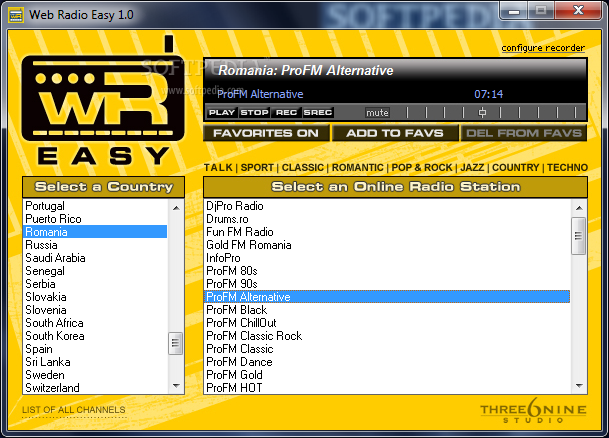Choose Fun FM Radio station
Screen dimensions: 609x438
387,232
